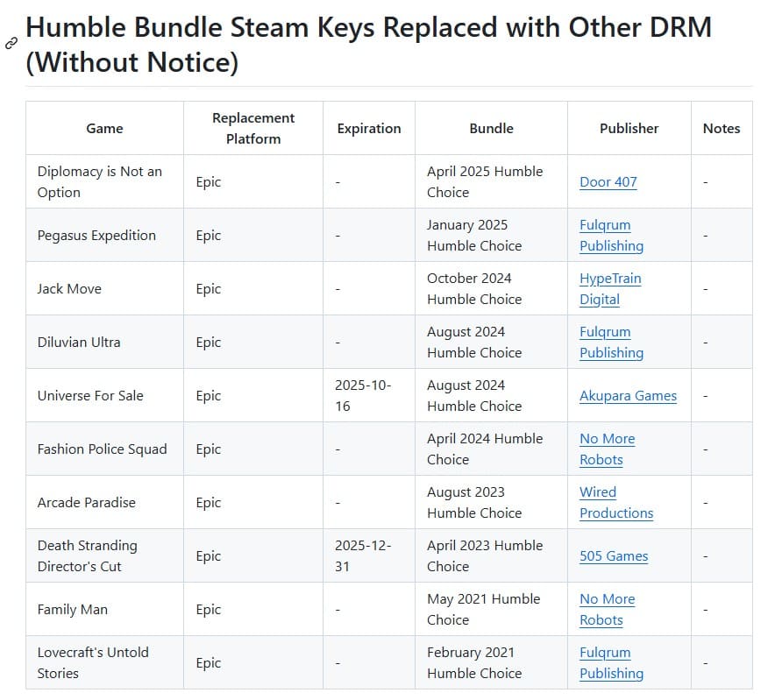Click the Death Stranding Director's Cut cell
768x700 pixels.
tap(88, 556)
